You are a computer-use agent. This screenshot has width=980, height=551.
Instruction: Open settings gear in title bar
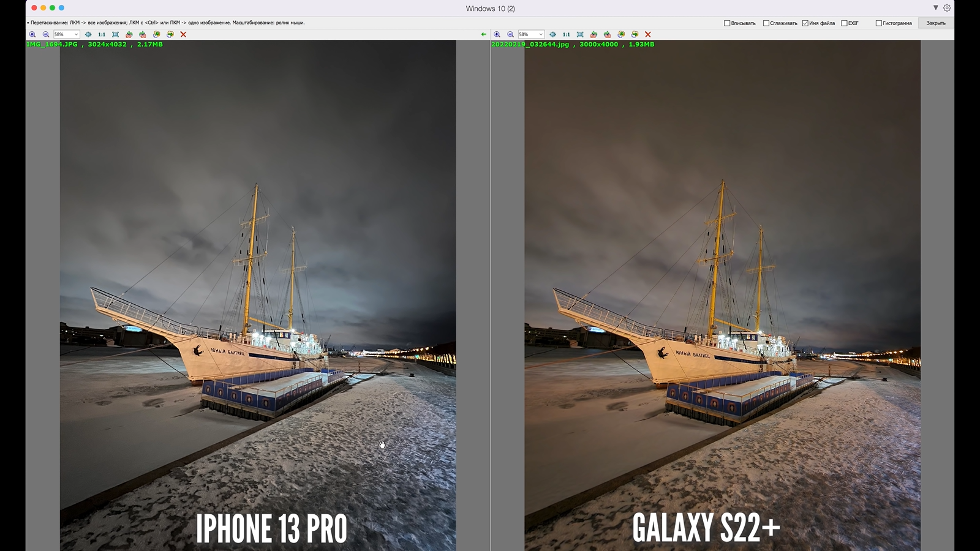click(x=947, y=8)
